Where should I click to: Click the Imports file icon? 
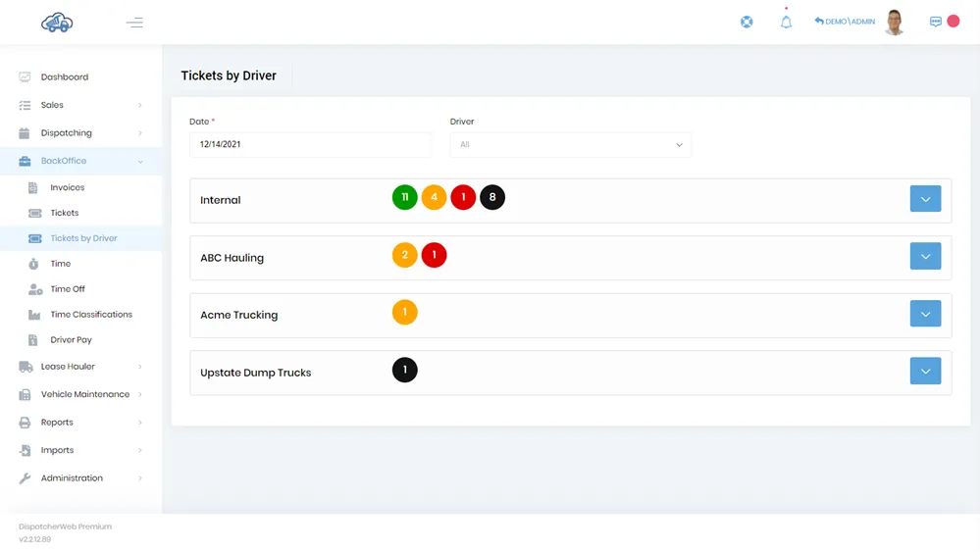25,450
